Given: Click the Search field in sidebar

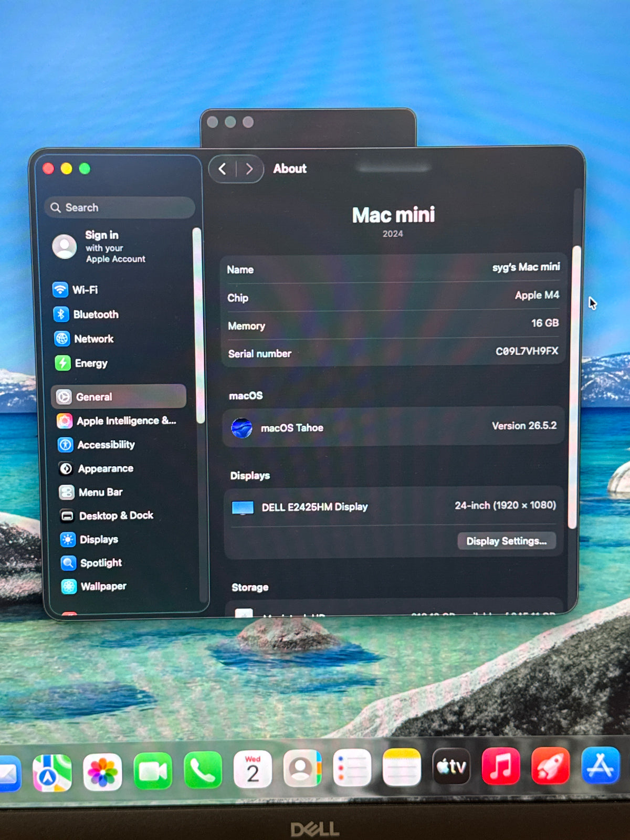Looking at the screenshot, I should 120,207.
